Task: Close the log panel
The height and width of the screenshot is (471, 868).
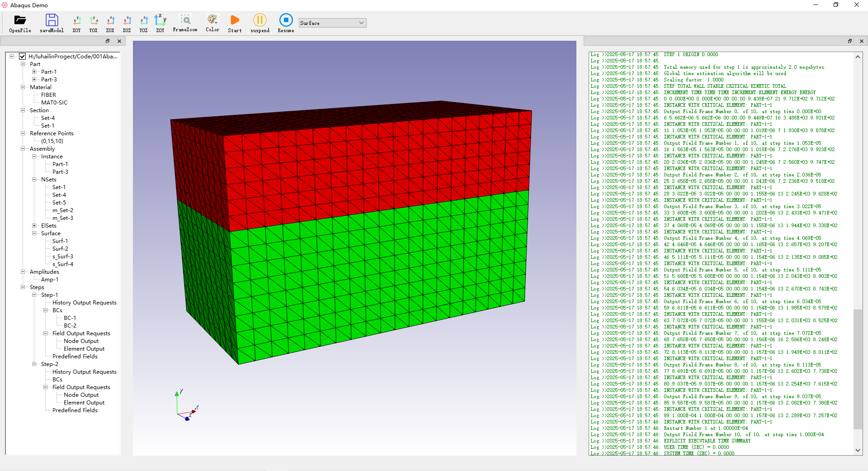Action: (x=862, y=41)
